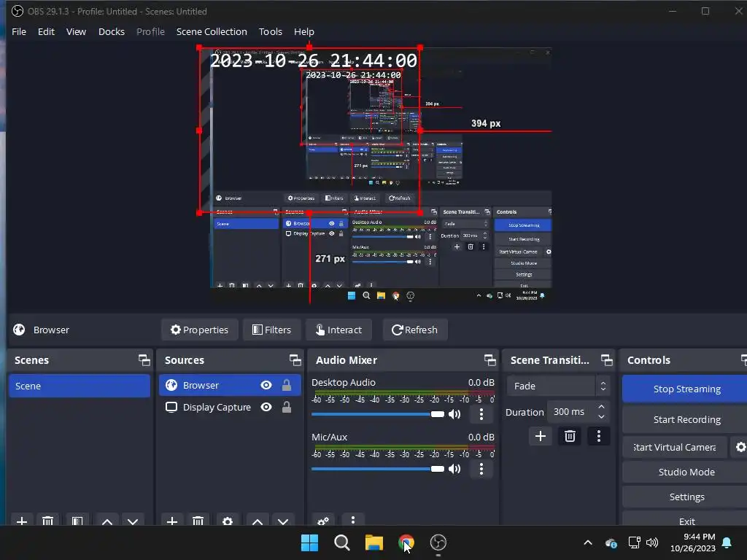
Task: Select Scene in Scenes list
Action: (79, 386)
